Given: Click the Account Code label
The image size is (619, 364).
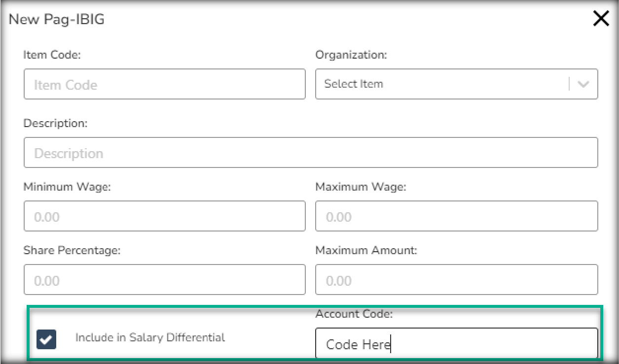Looking at the screenshot, I should click(354, 314).
